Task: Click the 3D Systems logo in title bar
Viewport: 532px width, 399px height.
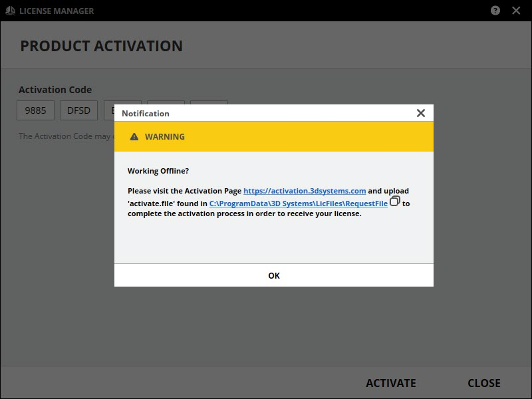Action: click(10, 11)
